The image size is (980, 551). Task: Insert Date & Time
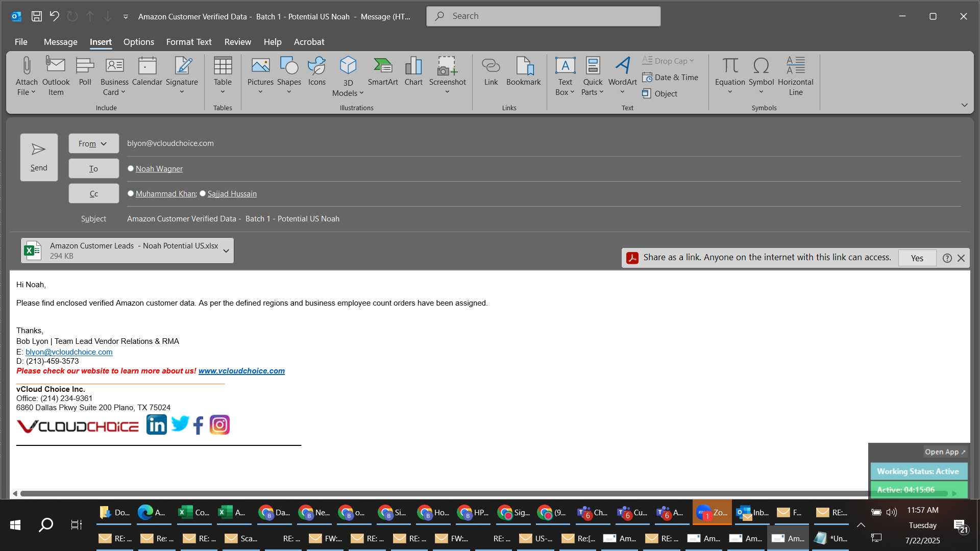(670, 78)
